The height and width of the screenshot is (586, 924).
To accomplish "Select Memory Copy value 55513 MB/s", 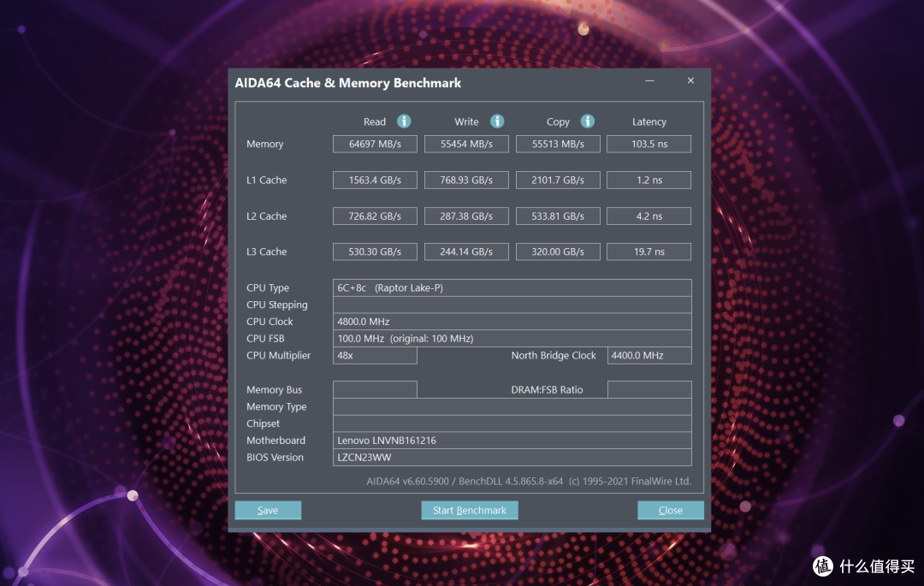I will point(558,145).
